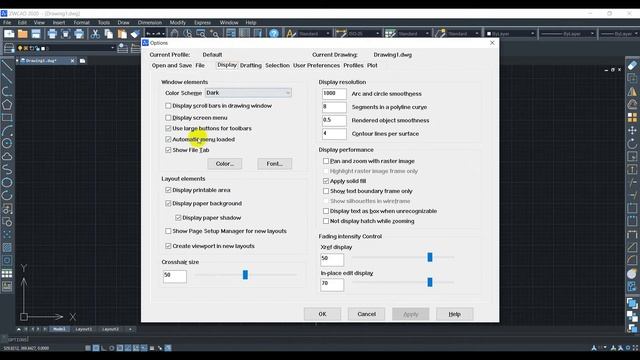Click the Copy toolbar icon
This screenshot has height=360, width=640.
point(109,34)
